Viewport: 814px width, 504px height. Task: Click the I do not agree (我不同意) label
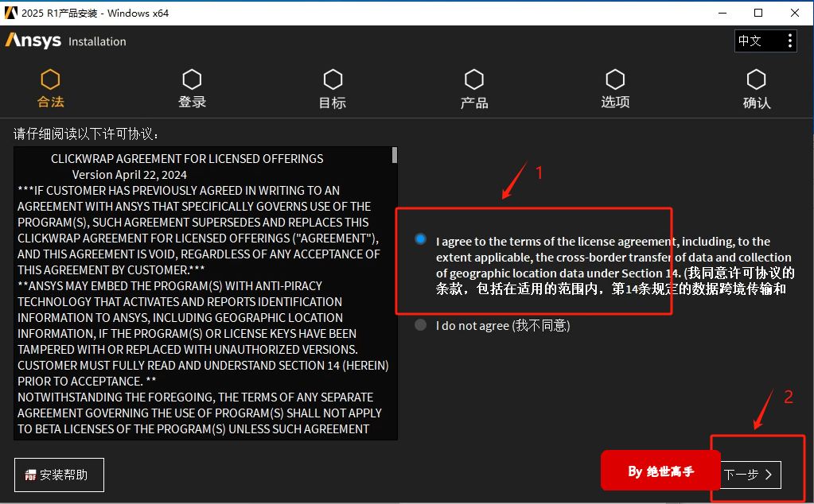click(503, 326)
